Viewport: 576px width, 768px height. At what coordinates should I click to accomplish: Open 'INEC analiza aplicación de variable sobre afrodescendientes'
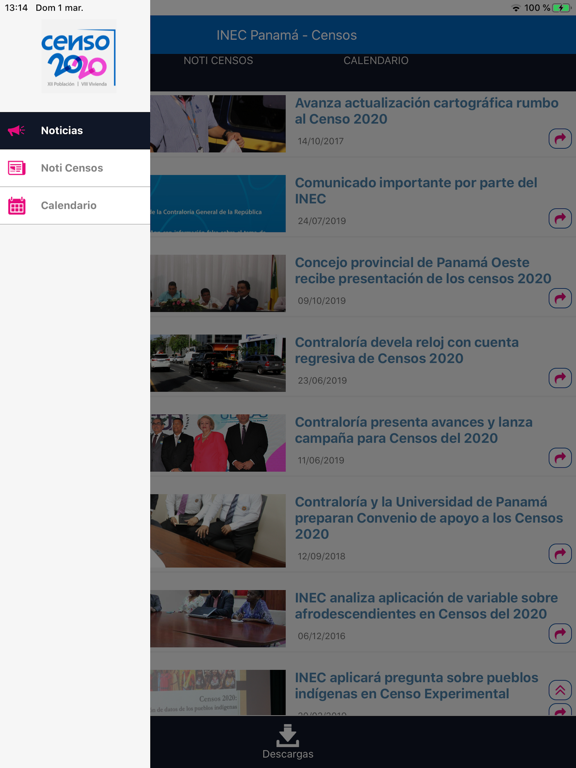(x=426, y=605)
